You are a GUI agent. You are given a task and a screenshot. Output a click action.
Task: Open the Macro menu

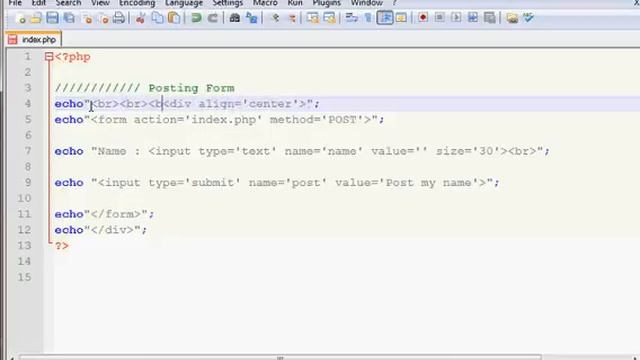coord(265,3)
